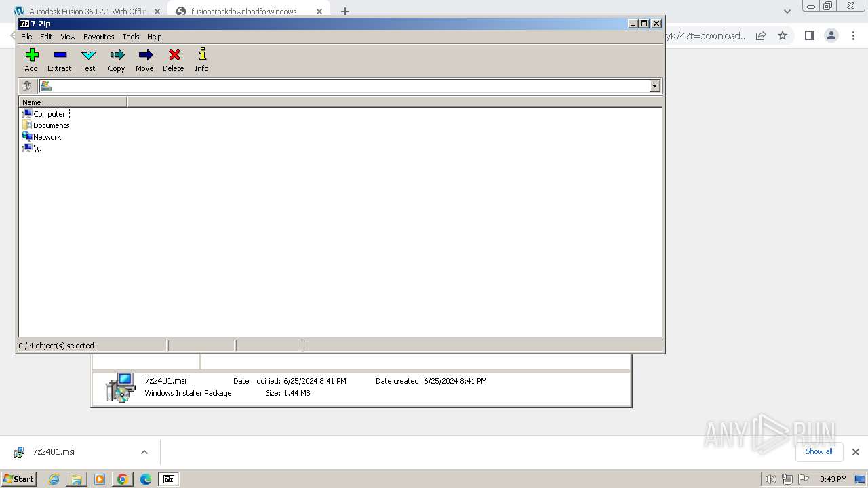Image resolution: width=868 pixels, height=488 pixels.
Task: Click the Add toolbar icon in 7-Zip
Action: coord(31,60)
